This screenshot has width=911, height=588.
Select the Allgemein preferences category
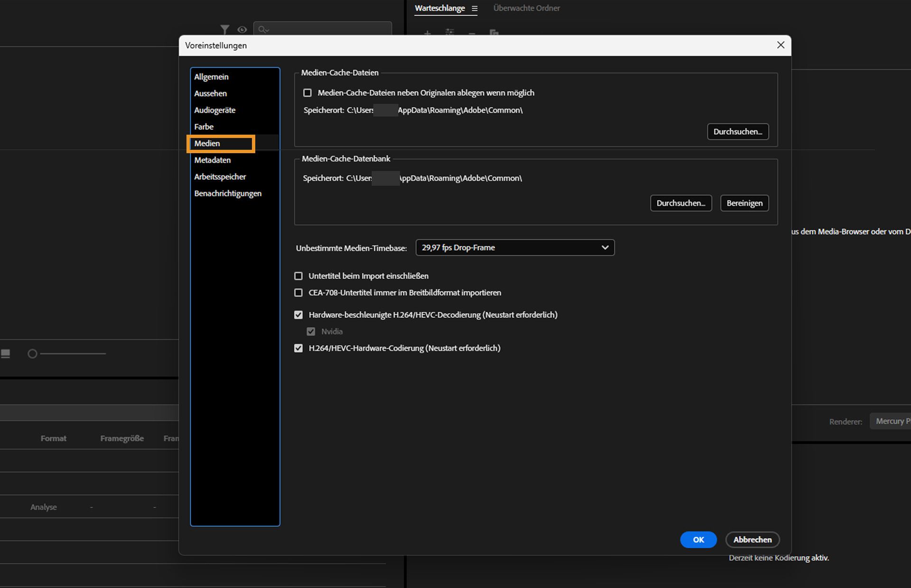(x=211, y=77)
